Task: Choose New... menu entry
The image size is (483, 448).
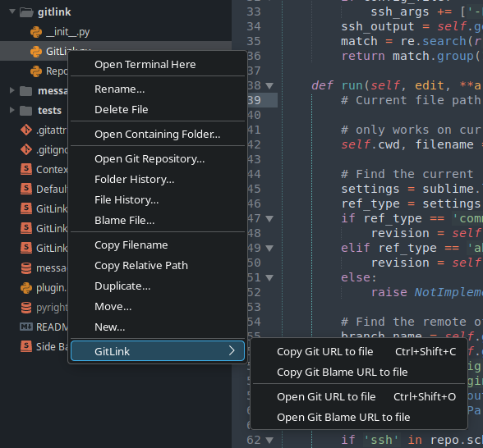Action: pos(158,327)
